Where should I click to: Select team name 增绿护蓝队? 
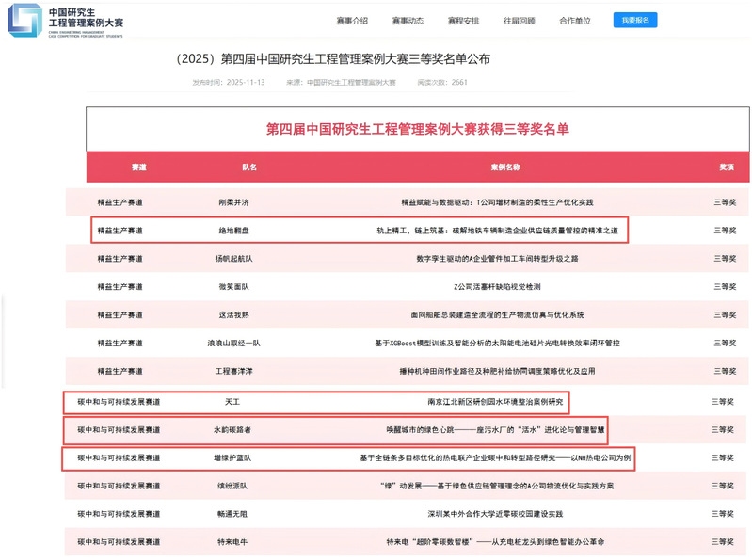(x=233, y=458)
